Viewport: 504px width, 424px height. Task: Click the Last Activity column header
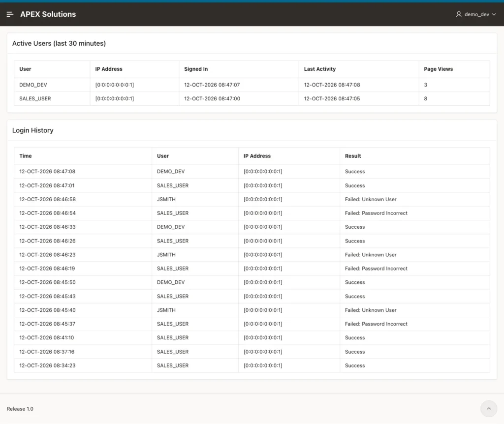(320, 69)
